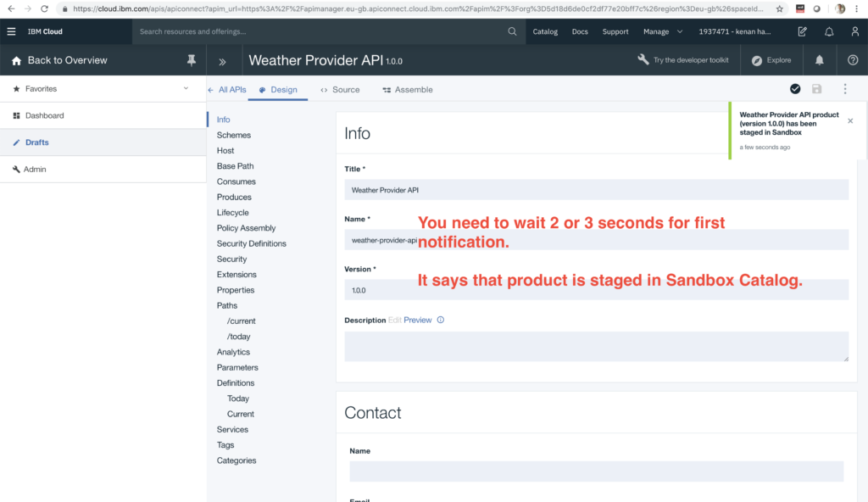Select Produces section

[x=234, y=198]
